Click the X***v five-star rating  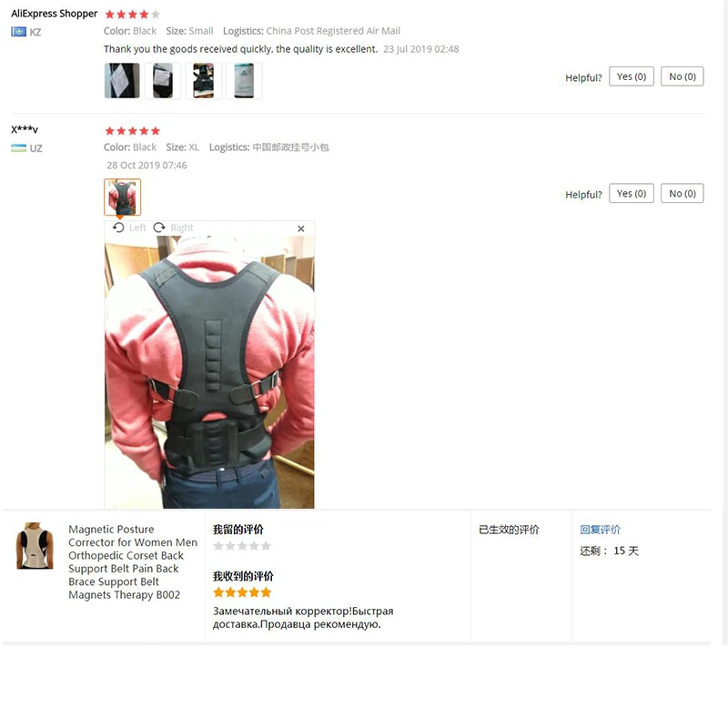click(x=132, y=131)
